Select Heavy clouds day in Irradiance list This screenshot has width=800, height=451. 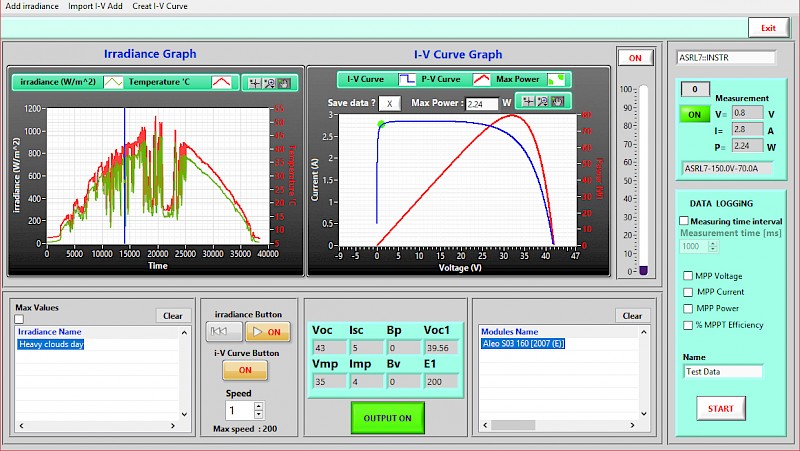pos(51,344)
